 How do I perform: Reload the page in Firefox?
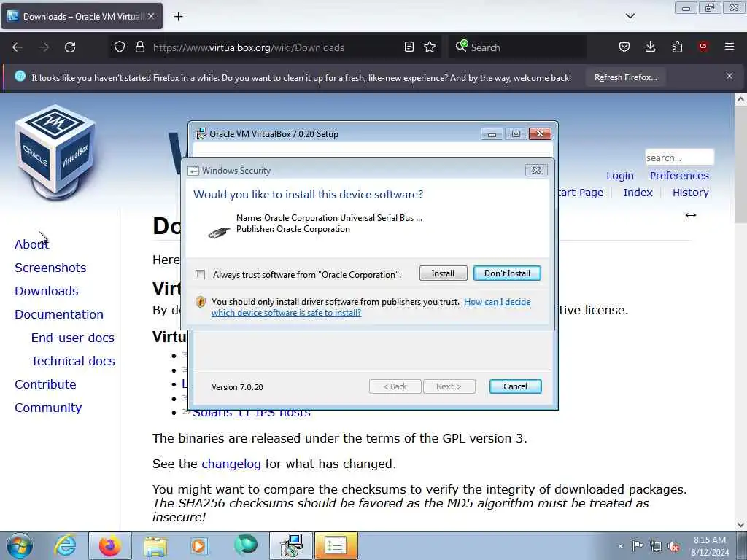pos(70,47)
